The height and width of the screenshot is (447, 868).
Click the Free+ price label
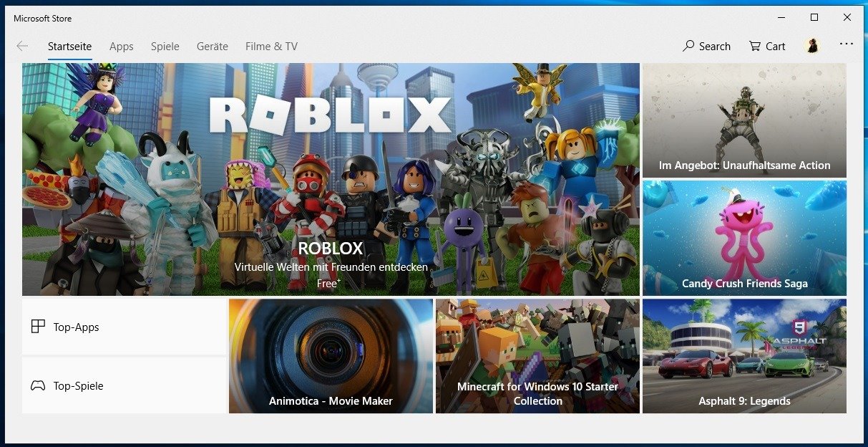(328, 283)
